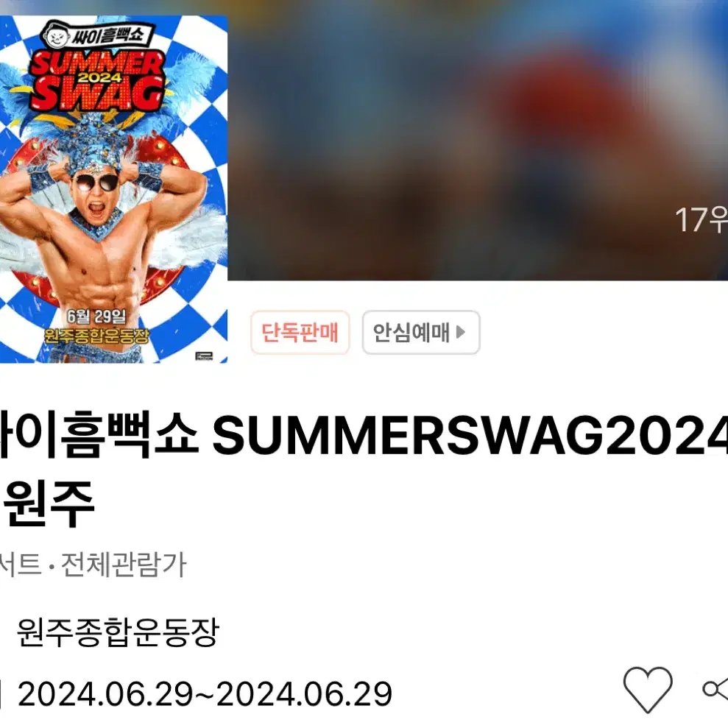Open the 원주종합운동장 venue link
Image resolution: width=728 pixels, height=728 pixels.
[x=118, y=632]
